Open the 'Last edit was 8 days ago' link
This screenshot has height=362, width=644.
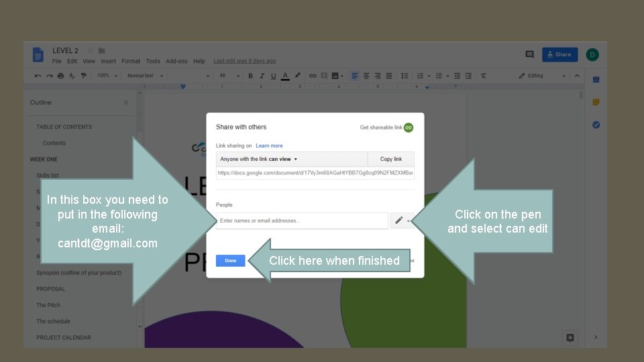pyautogui.click(x=244, y=61)
